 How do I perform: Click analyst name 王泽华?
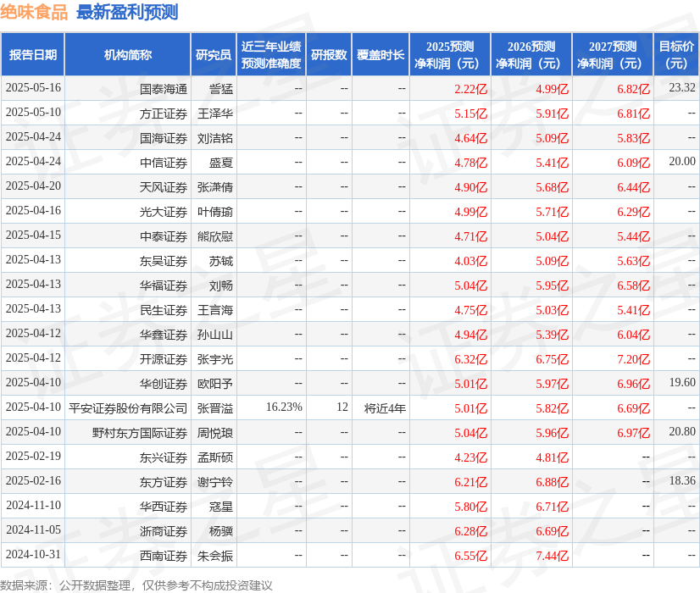tap(215, 114)
